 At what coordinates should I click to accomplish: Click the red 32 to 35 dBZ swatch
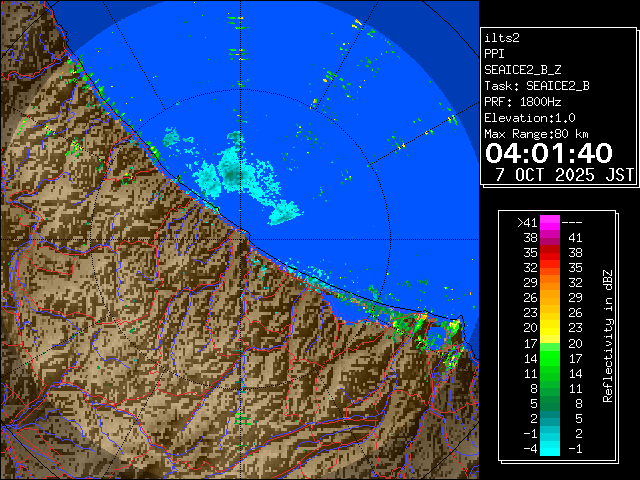point(550,267)
